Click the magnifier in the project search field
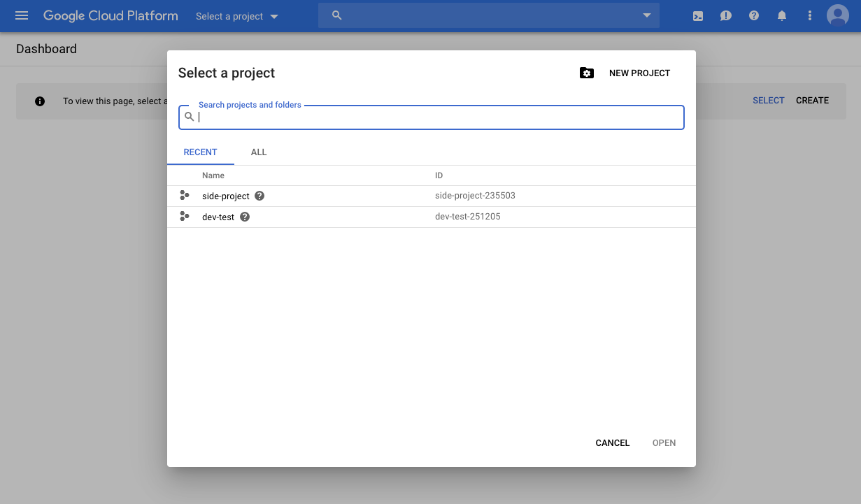Viewport: 861px width, 504px height. 189,117
